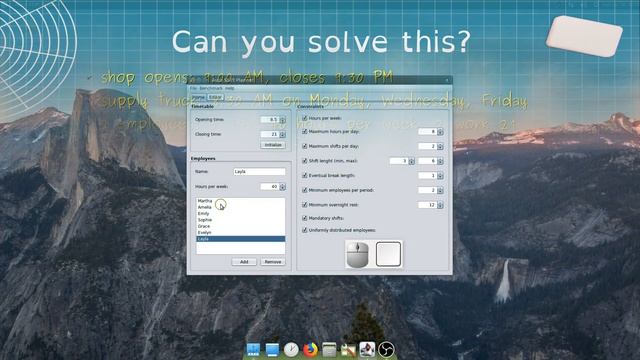Close the shift planner window
Viewport: 640px width, 360px height.
(x=447, y=80)
